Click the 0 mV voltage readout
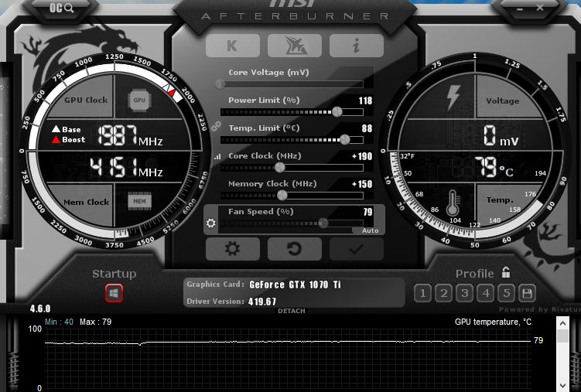This screenshot has height=392, width=581. point(501,135)
